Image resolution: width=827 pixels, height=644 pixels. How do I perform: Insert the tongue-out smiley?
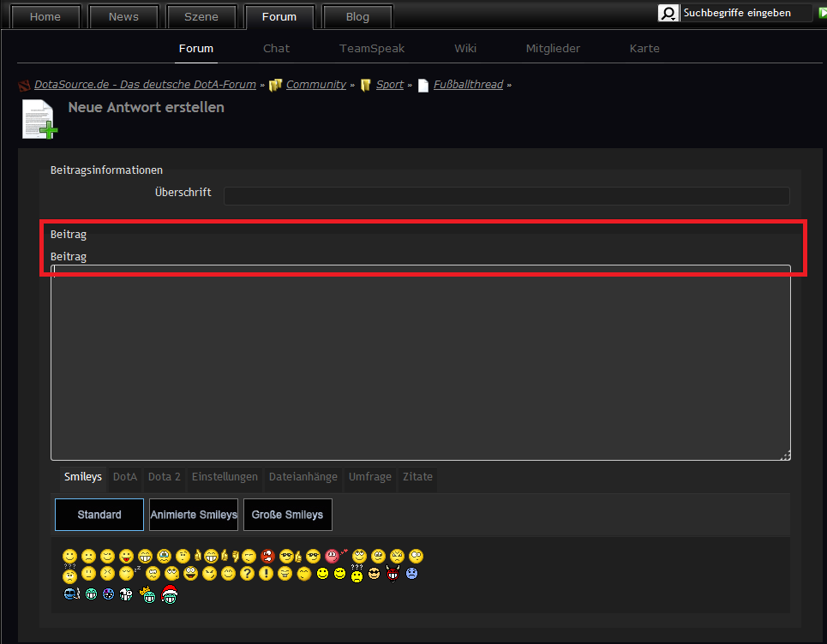coord(126,557)
